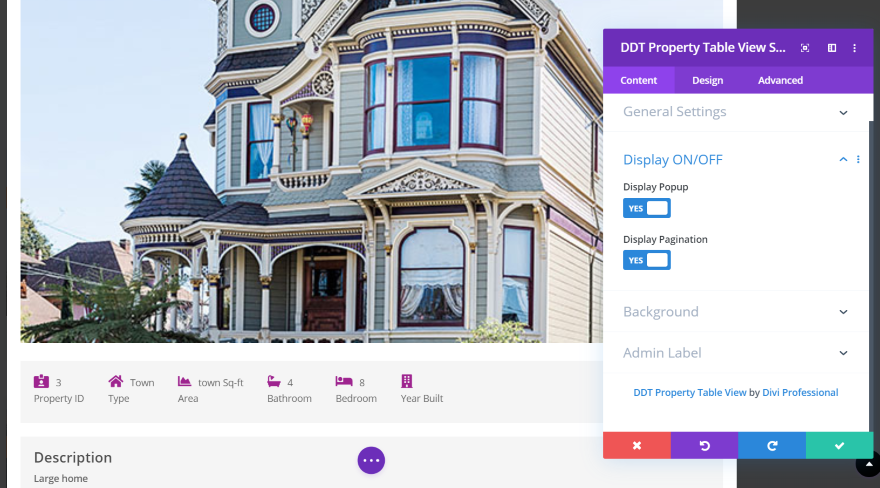
Task: Click the blue redo arrow button
Action: (x=772, y=445)
